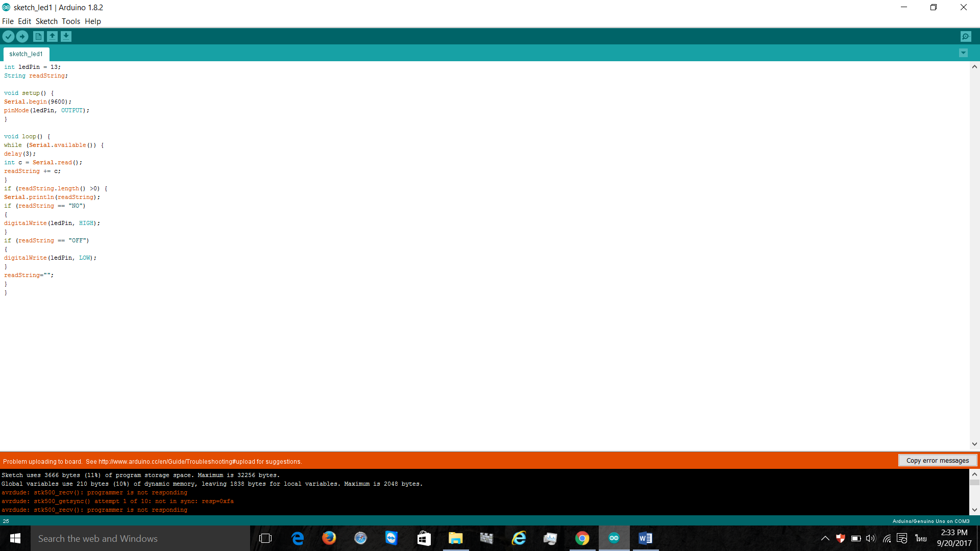
Task: Click the volume speaker tray icon
Action: pos(871,538)
